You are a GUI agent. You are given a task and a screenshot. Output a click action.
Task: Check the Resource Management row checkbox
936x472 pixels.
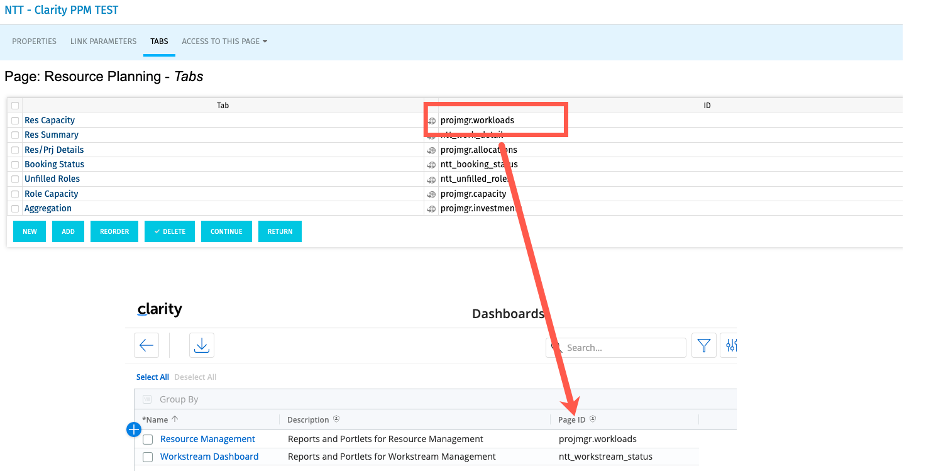tap(148, 440)
